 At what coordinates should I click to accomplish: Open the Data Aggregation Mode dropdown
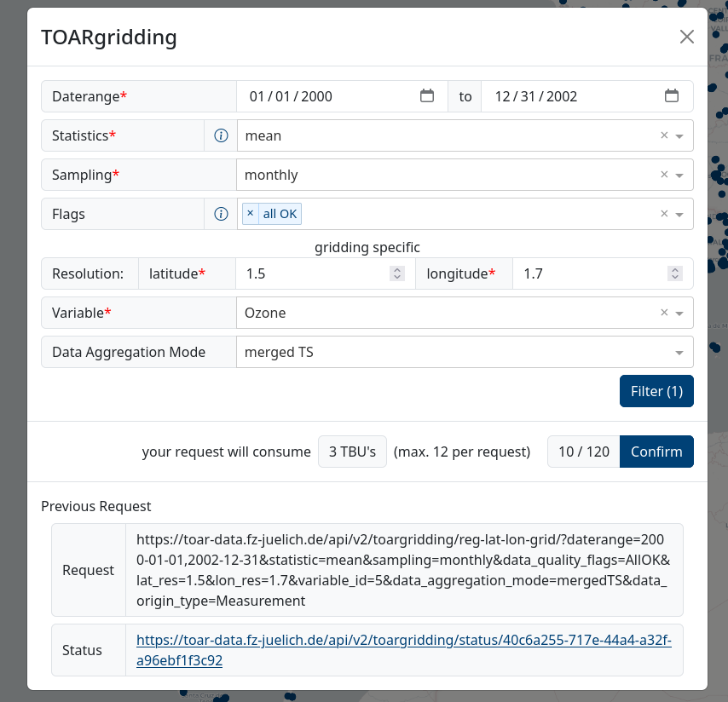[679, 353]
